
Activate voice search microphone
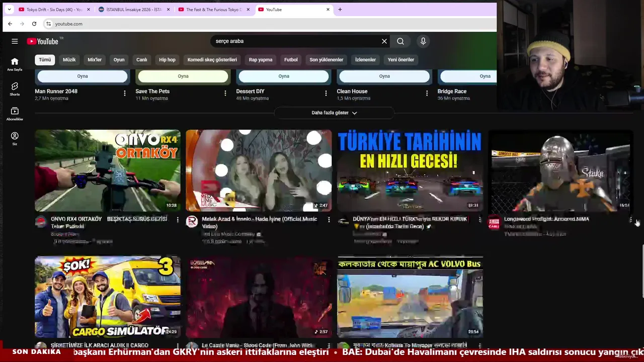point(423,41)
